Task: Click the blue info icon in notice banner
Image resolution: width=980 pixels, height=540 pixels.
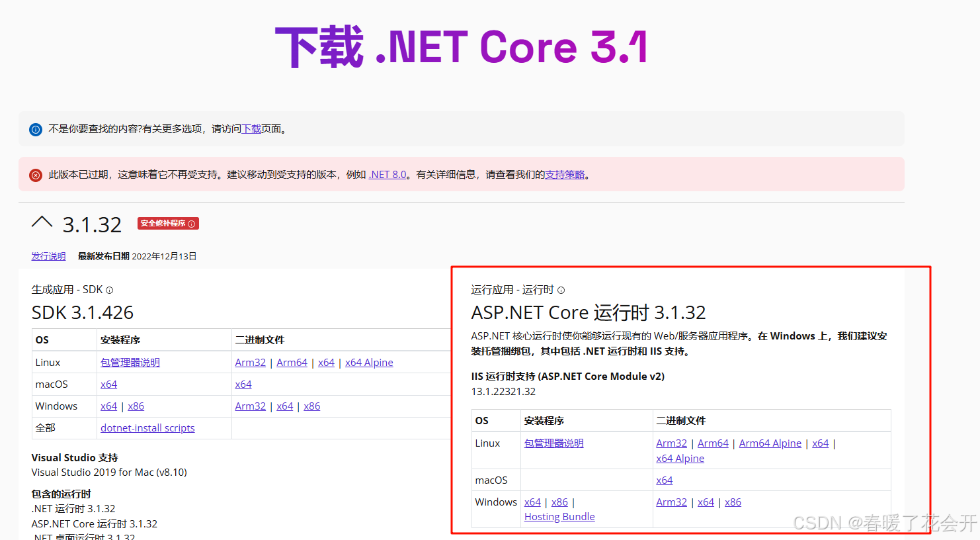Action: (36, 130)
